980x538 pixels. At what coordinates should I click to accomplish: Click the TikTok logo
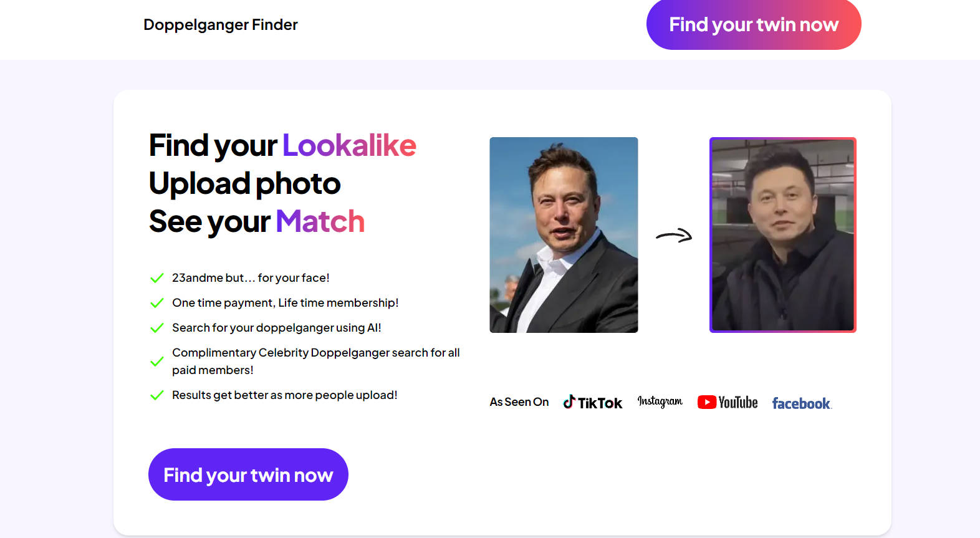[592, 403]
